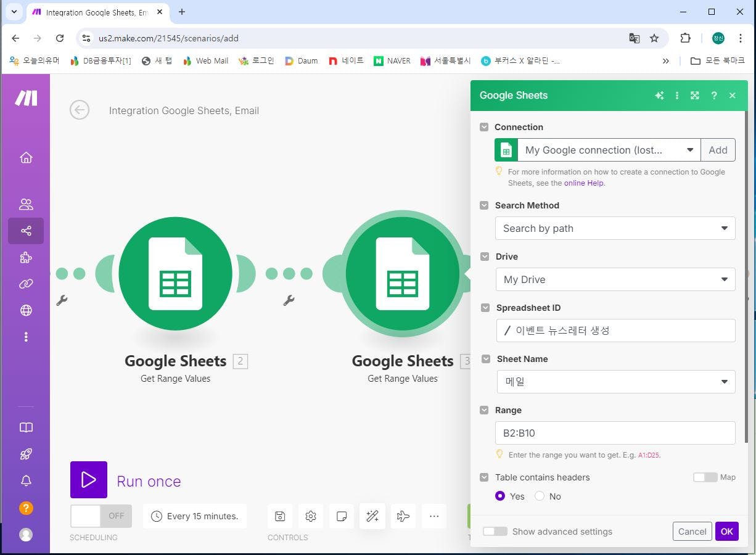Bookmark this page with the star icon
Viewport: 756px width, 555px height.
tap(654, 38)
